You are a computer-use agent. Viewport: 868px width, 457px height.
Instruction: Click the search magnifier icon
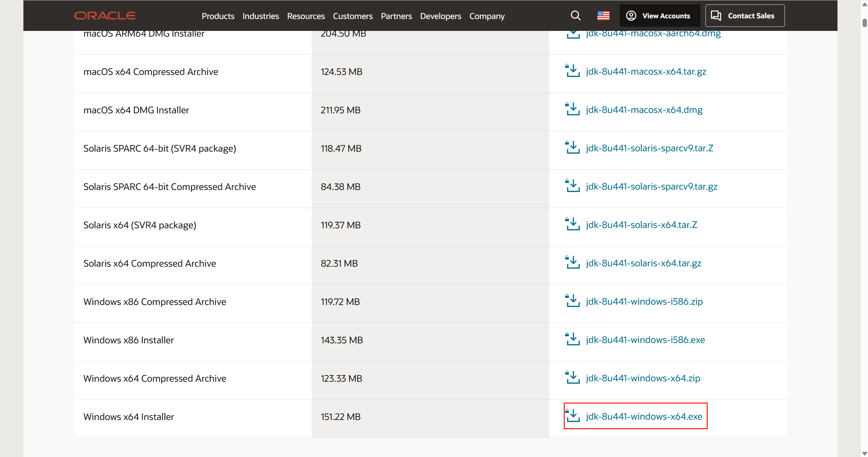575,16
